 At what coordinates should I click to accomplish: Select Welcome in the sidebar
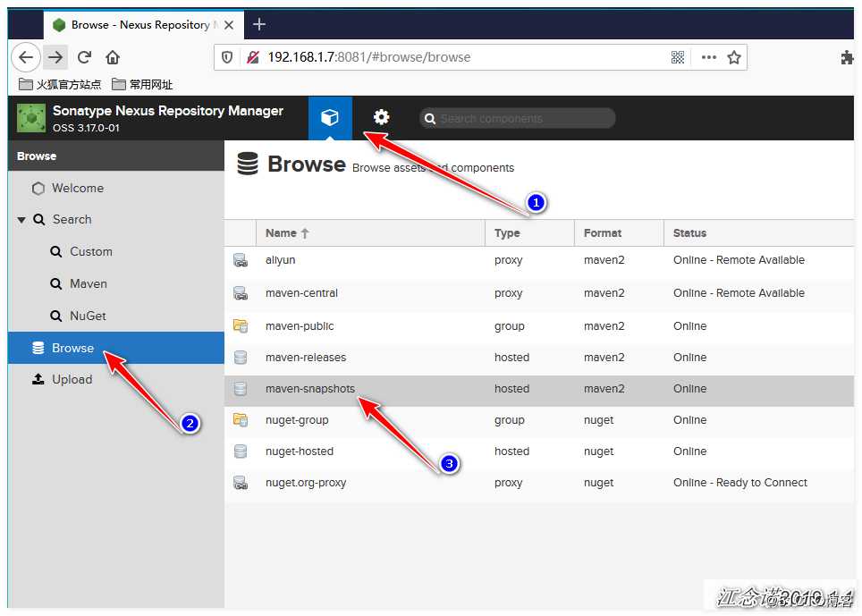point(116,188)
